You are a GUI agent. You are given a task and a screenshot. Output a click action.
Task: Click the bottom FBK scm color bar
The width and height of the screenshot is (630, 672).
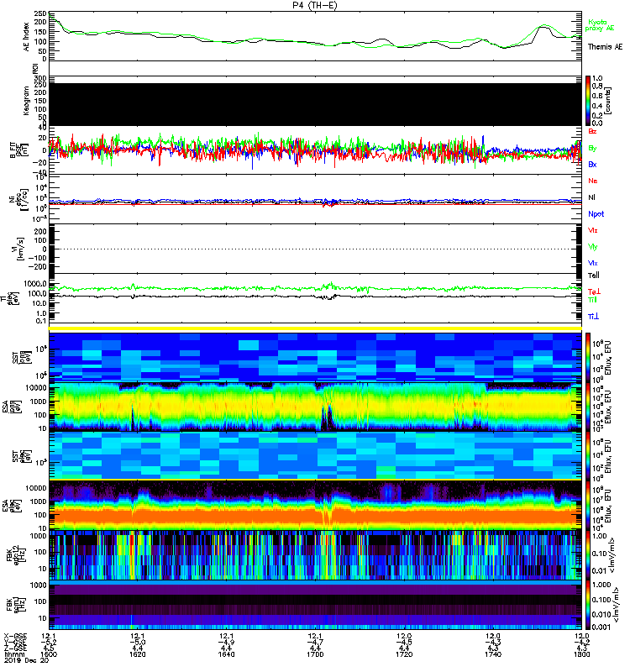(x=588, y=605)
